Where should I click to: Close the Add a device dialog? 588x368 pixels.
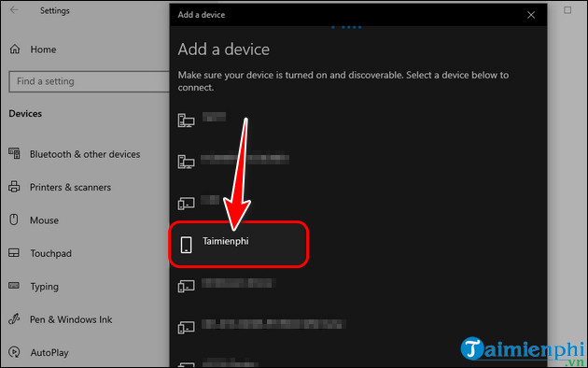tap(531, 15)
